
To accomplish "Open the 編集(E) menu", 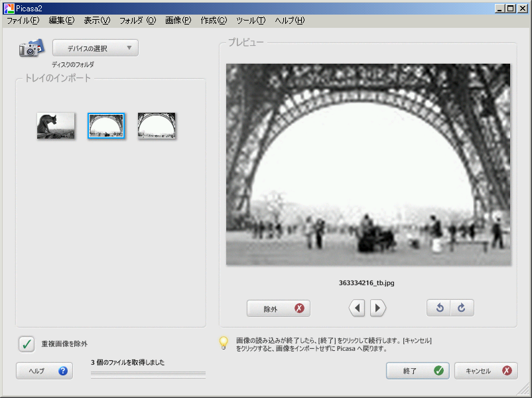I will tap(62, 21).
